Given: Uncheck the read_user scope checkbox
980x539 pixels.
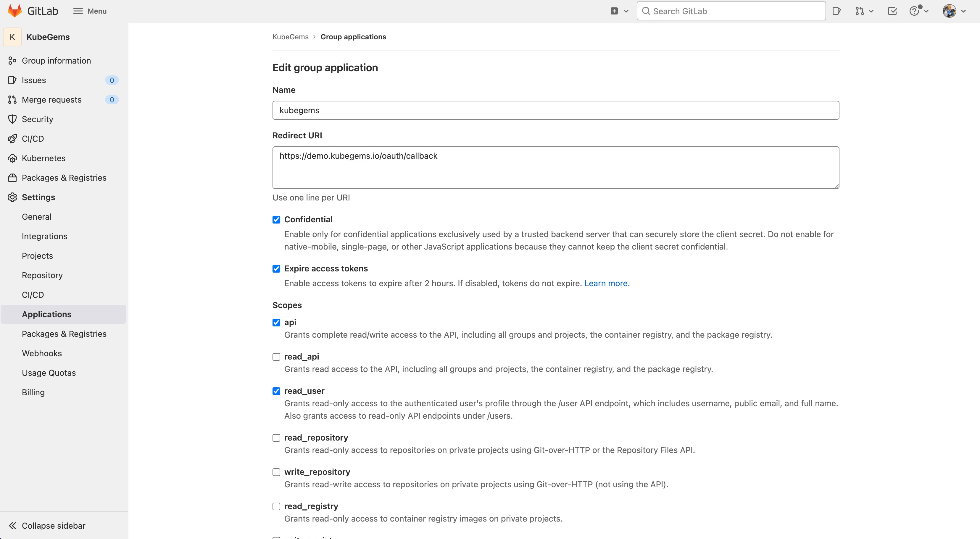Looking at the screenshot, I should tap(276, 391).
